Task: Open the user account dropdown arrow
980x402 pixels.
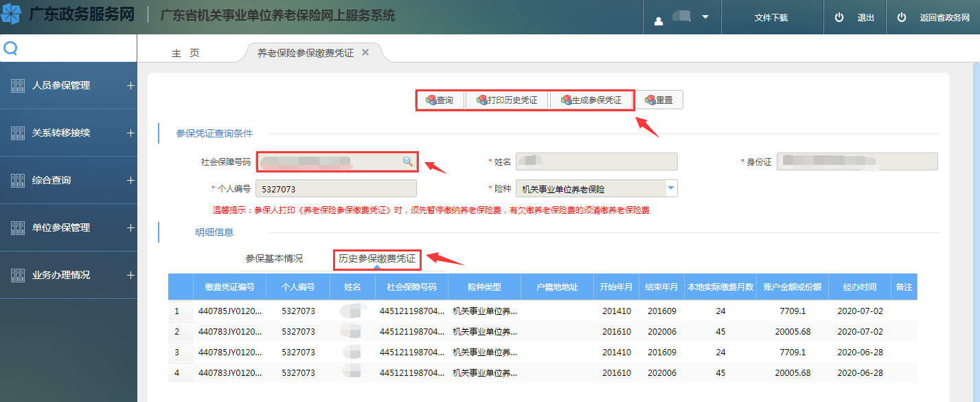Action: 705,17
